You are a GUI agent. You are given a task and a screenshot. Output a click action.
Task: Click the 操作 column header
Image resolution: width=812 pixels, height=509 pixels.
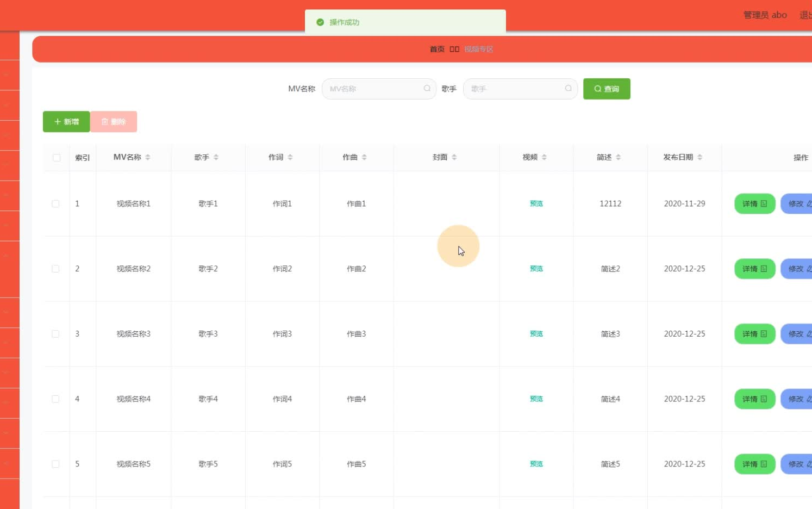point(801,158)
